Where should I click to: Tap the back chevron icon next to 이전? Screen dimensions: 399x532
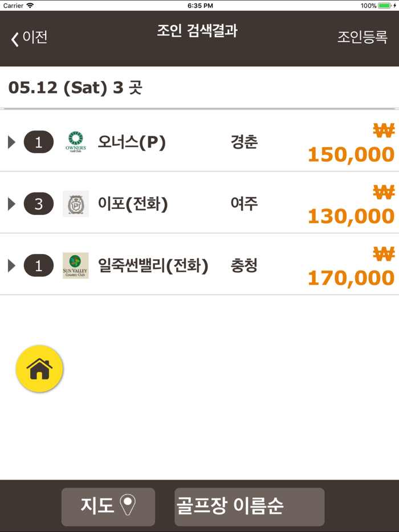point(15,38)
